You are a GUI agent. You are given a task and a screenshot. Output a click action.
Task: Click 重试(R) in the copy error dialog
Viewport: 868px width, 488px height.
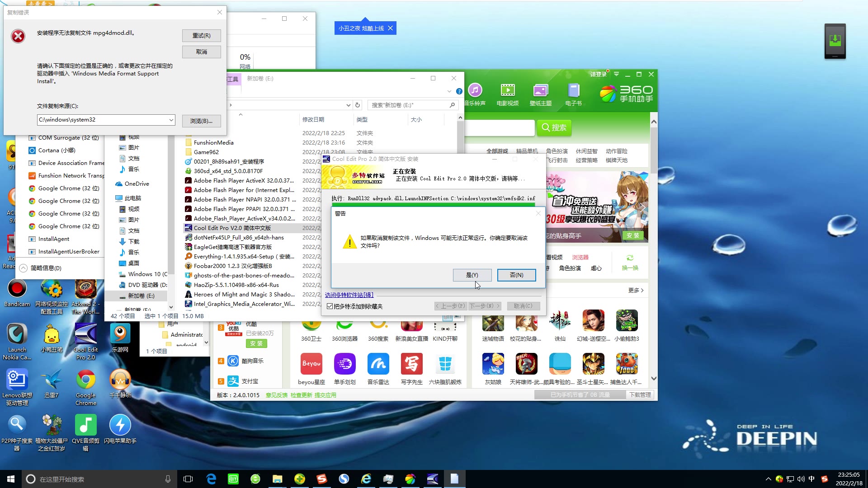point(201,36)
